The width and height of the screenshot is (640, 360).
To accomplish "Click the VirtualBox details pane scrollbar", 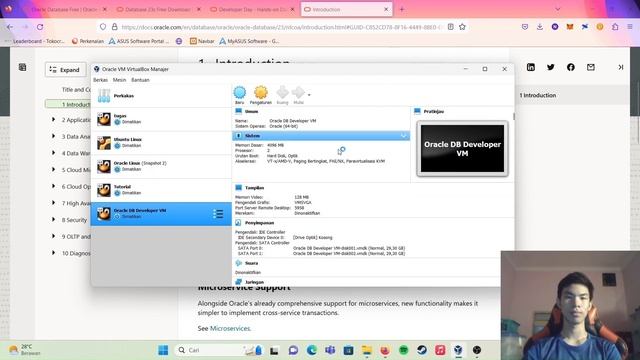I will 513,117.
